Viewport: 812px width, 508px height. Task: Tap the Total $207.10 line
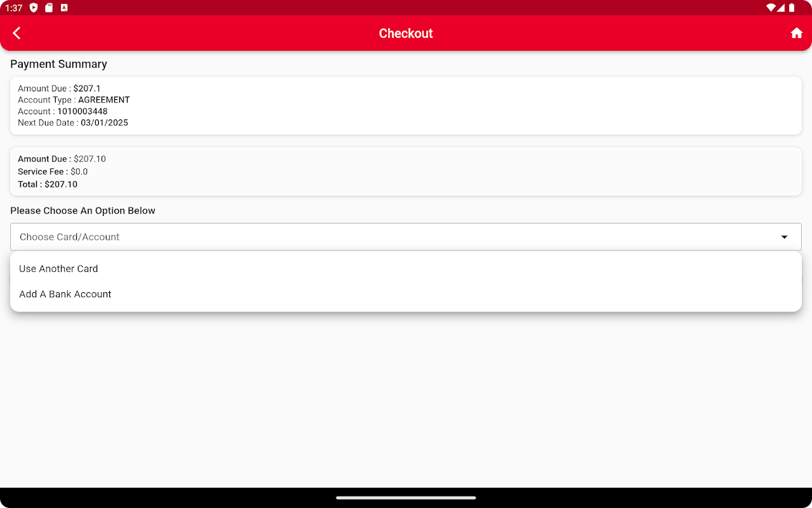point(48,184)
